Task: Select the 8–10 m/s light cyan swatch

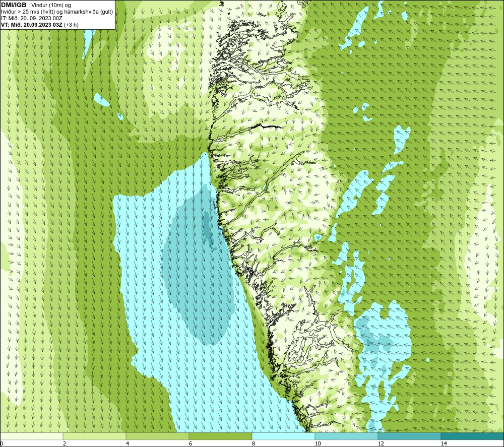Action: [x=283, y=436]
